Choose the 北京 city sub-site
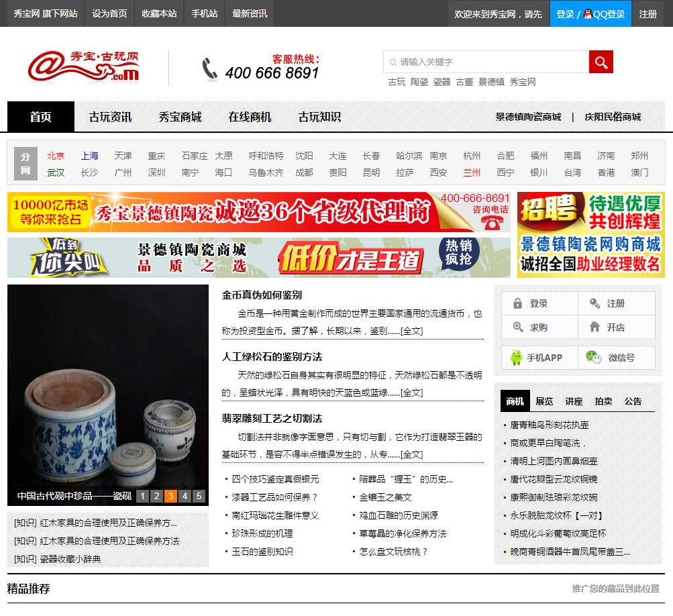This screenshot has width=673, height=616. 56,156
